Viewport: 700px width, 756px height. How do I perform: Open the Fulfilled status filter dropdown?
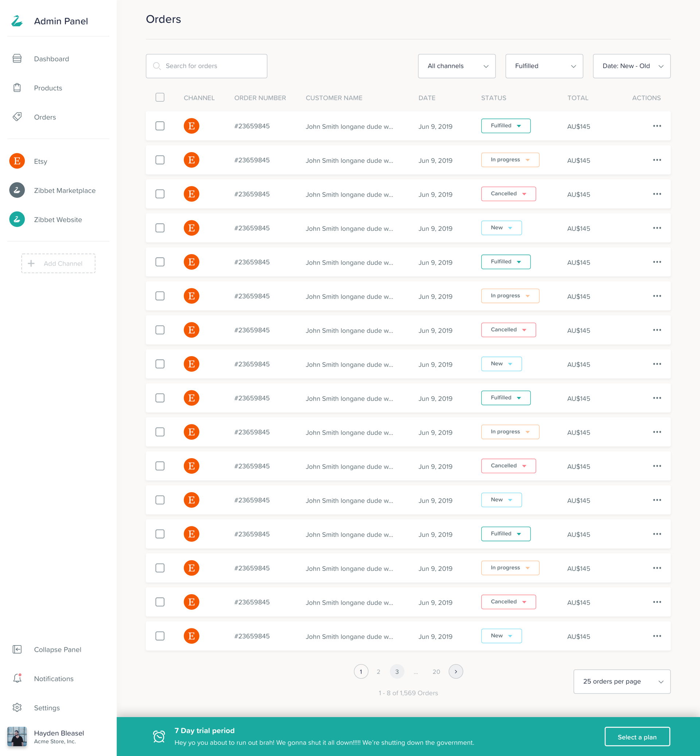[x=544, y=66]
